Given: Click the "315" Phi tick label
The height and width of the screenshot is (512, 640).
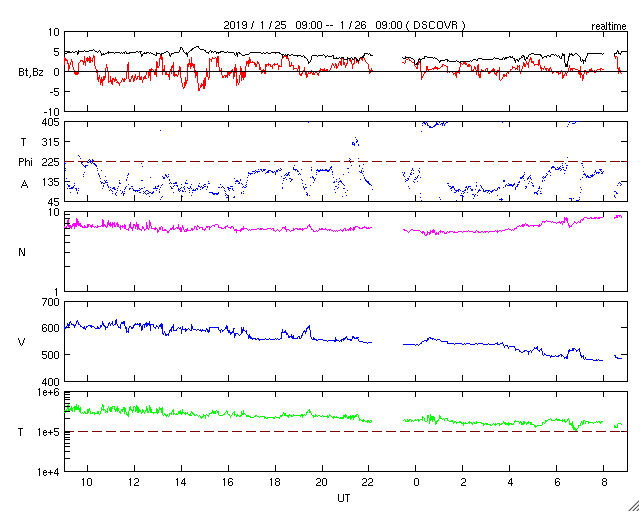Looking at the screenshot, I should click(x=52, y=142).
